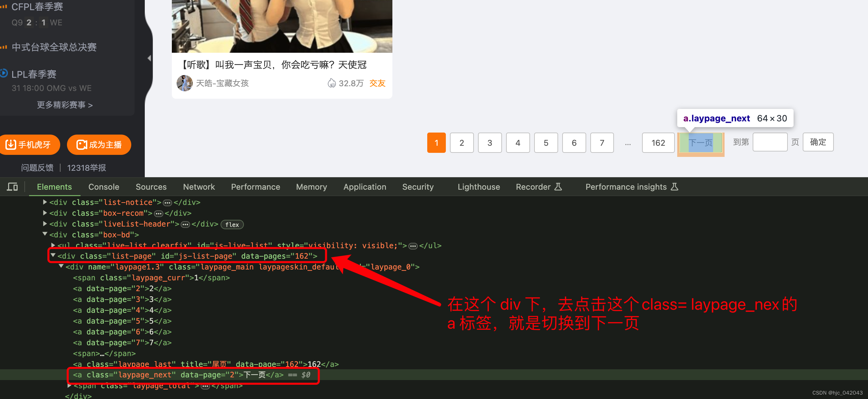Click the flex badge on liveList-header

pyautogui.click(x=232, y=225)
